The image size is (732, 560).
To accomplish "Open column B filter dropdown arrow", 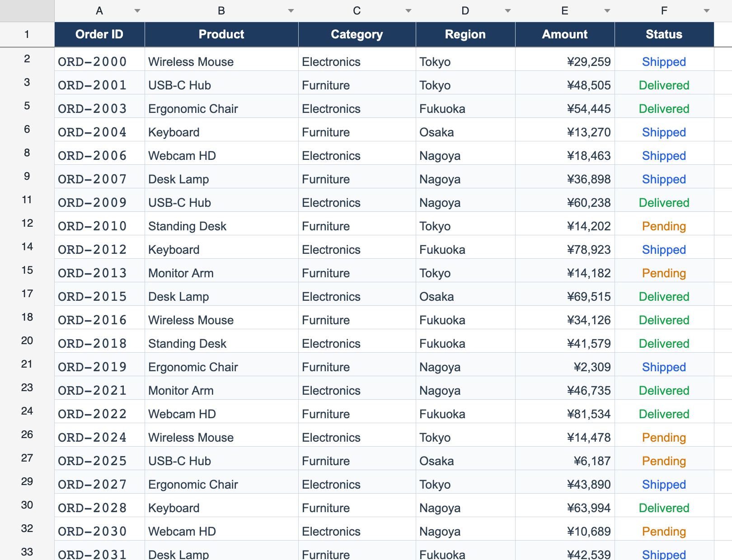I will (291, 11).
